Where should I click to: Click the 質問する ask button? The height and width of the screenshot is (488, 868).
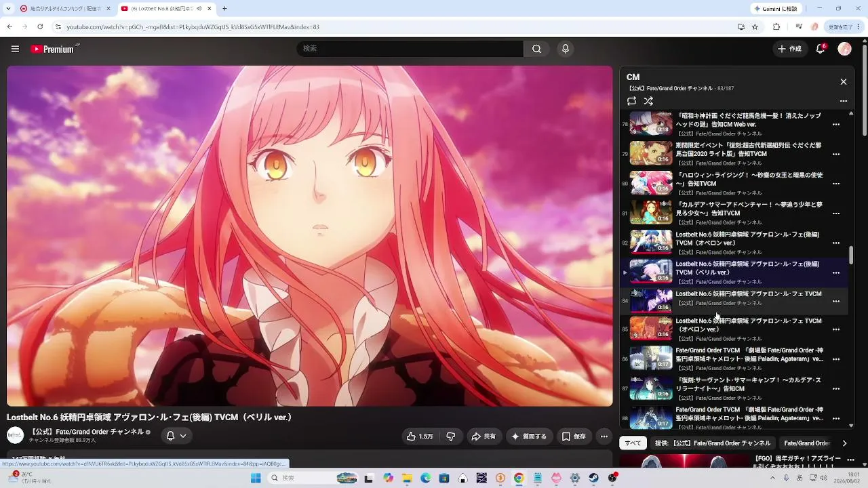click(x=529, y=436)
